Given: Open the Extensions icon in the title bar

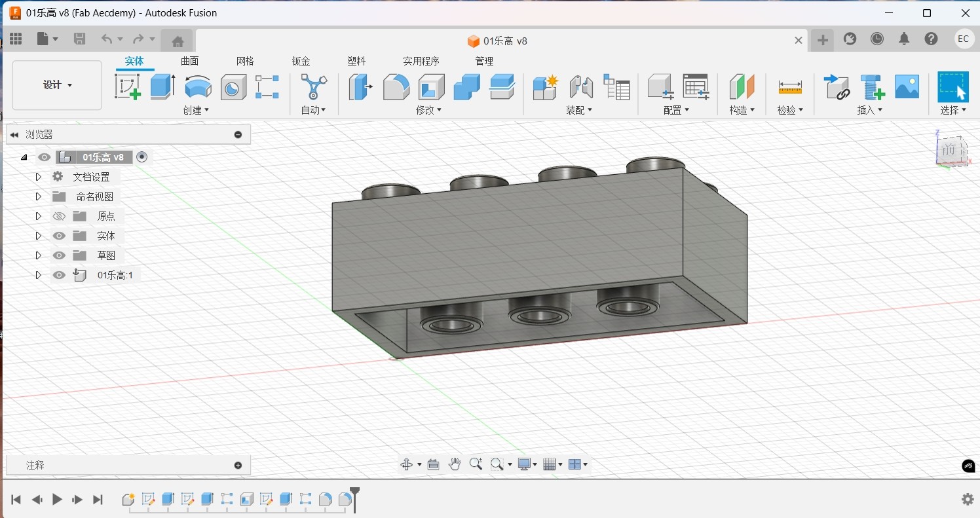Looking at the screenshot, I should click(850, 39).
